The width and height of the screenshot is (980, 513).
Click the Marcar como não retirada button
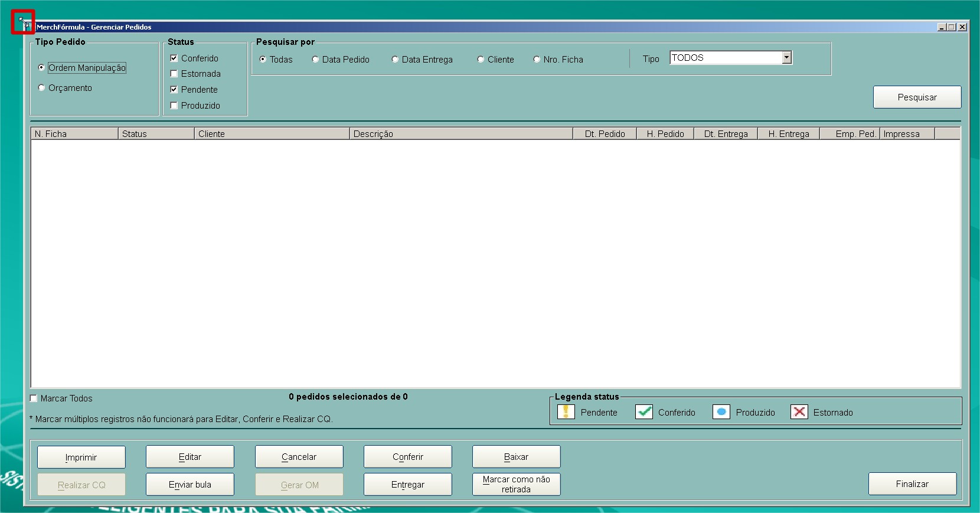[x=516, y=484]
